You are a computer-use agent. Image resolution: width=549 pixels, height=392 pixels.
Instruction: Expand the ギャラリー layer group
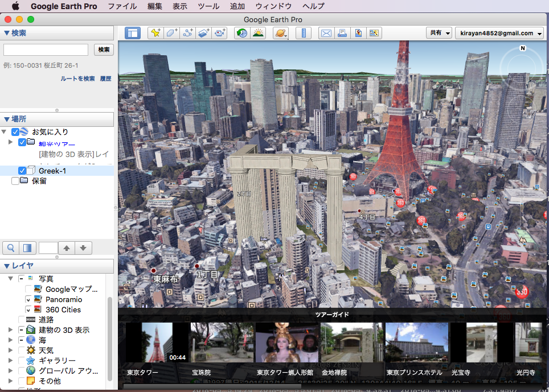click(x=10, y=360)
